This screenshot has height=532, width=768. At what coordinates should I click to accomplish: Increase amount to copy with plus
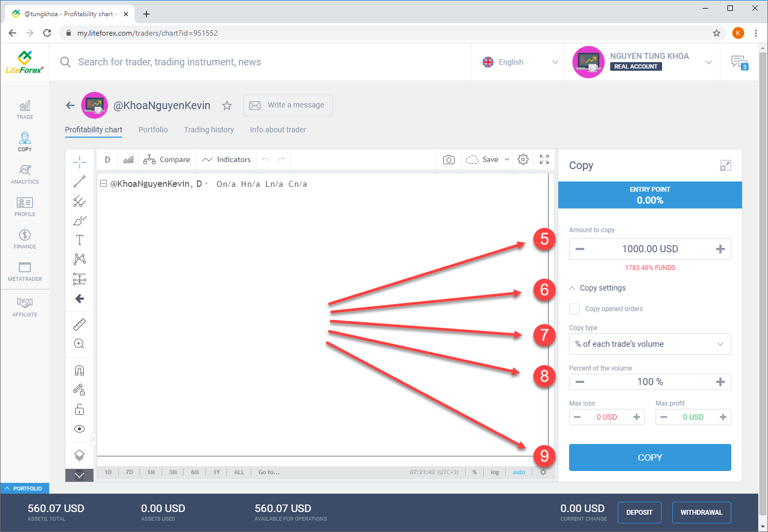pyautogui.click(x=720, y=249)
